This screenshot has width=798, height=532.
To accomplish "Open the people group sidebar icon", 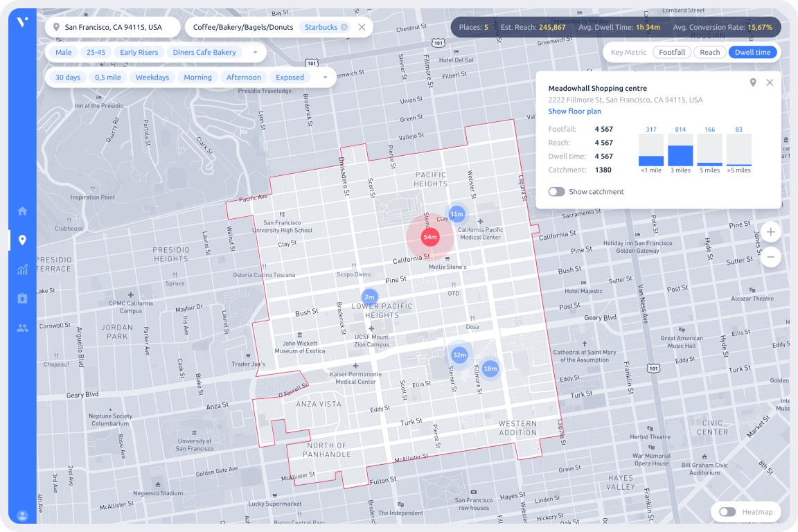I will pyautogui.click(x=22, y=328).
